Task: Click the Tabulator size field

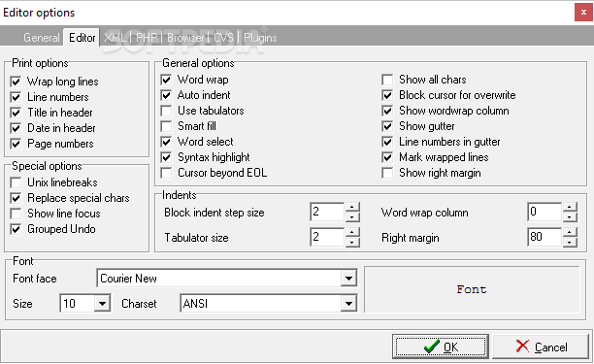Action: coord(327,237)
